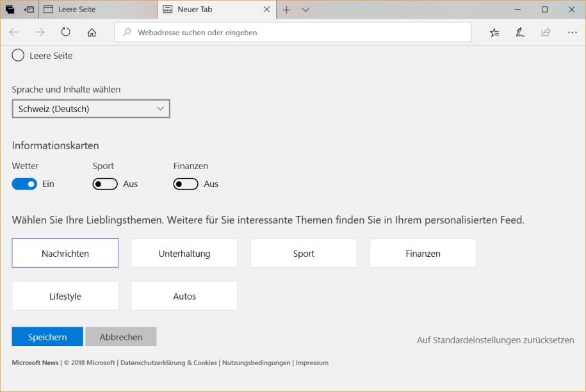Save settings with Speichern button
586x392 pixels.
(x=47, y=336)
